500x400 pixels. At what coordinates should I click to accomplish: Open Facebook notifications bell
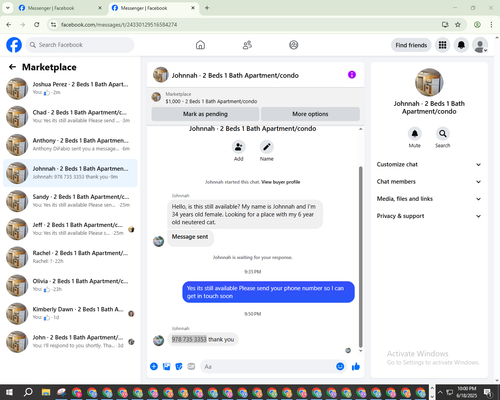coord(461,45)
